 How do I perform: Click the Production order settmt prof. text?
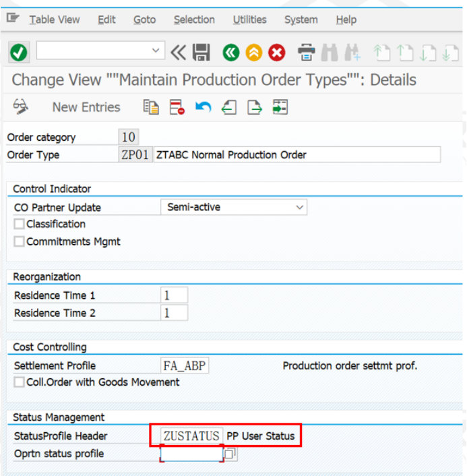pos(350,366)
